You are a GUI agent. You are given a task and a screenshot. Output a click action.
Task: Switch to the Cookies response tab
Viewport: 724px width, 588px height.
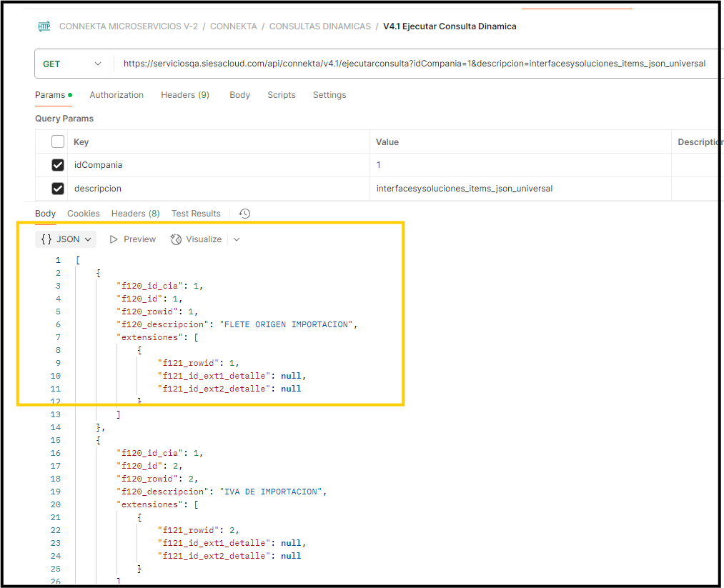(x=83, y=213)
